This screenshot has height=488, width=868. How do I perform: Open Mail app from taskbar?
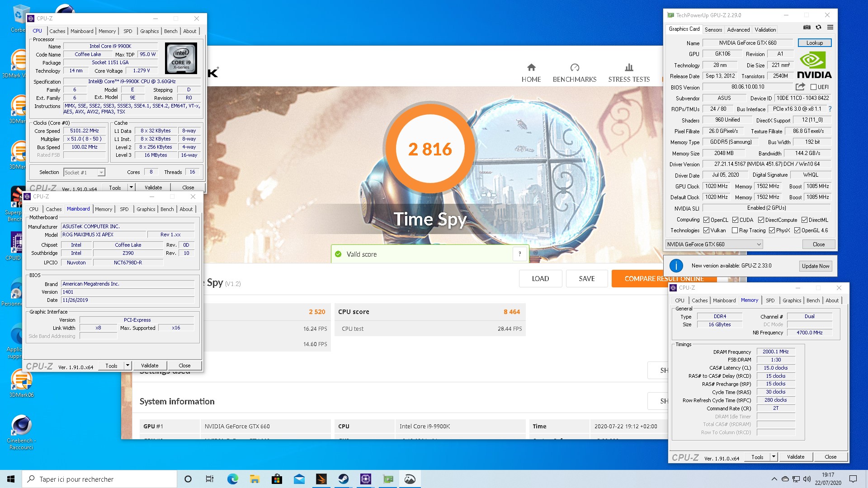299,479
